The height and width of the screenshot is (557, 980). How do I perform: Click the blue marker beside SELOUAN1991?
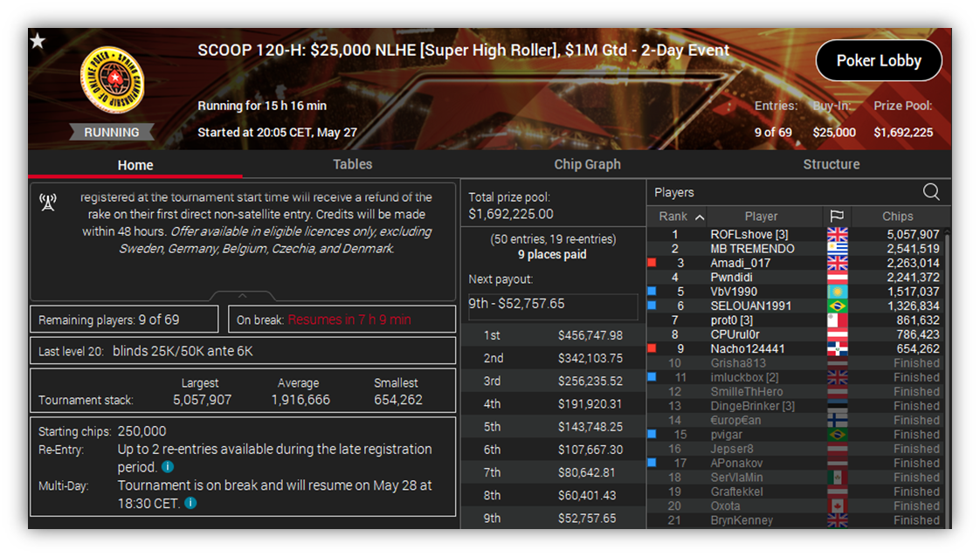[x=652, y=306]
